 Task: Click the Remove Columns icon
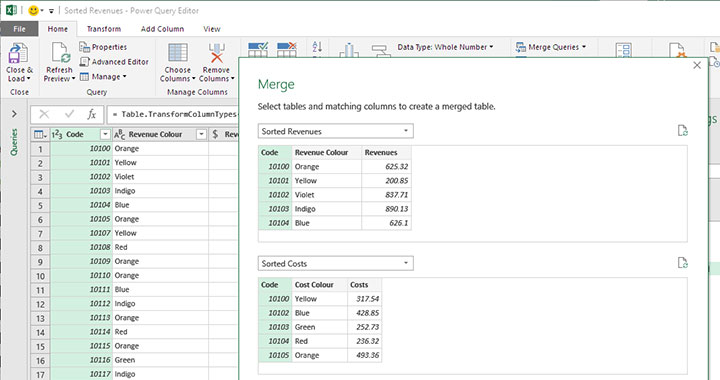pos(217,53)
